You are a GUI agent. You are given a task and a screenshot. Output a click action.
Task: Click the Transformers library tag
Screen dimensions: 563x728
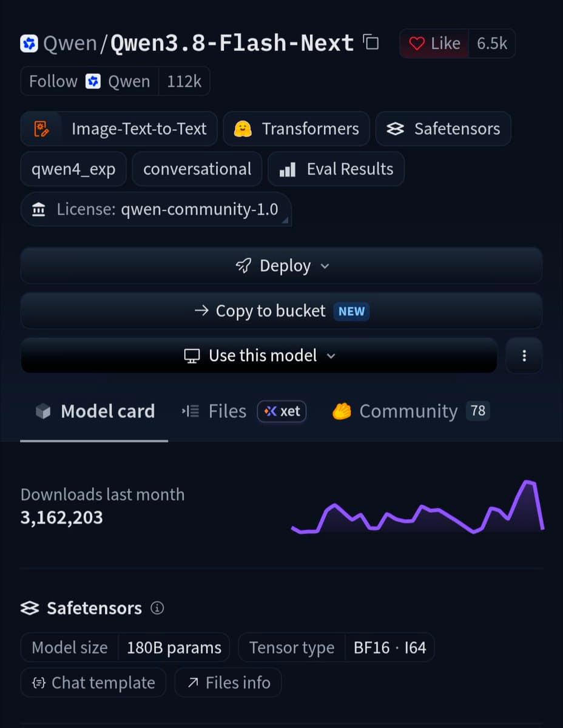click(x=297, y=129)
